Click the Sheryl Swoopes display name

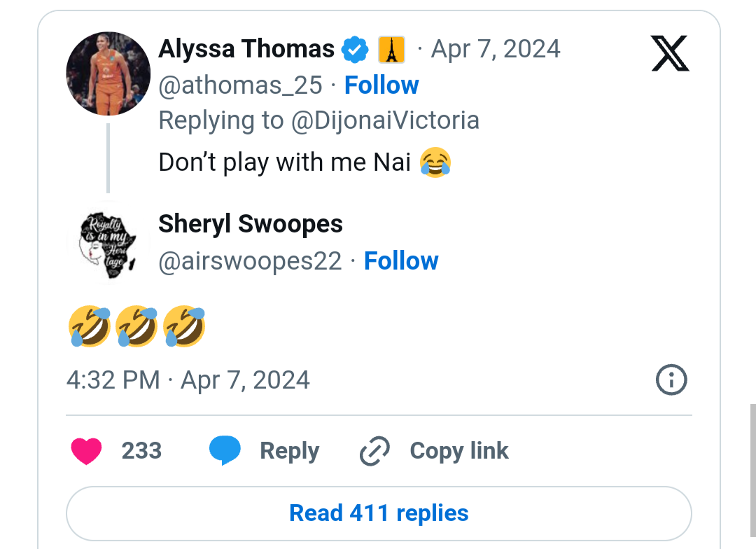point(251,224)
